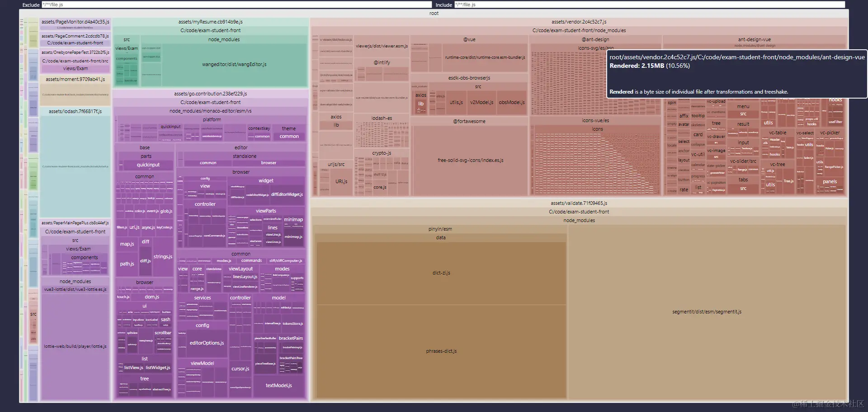Screen dimensions: 868x412
Task: Open the assets/PageMonitor.d4a40c35.js chunk
Action: [75, 22]
